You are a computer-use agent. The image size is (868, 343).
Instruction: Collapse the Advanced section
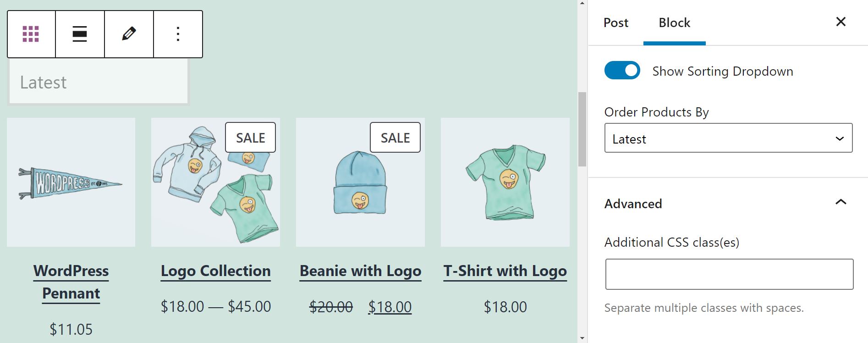pos(840,203)
